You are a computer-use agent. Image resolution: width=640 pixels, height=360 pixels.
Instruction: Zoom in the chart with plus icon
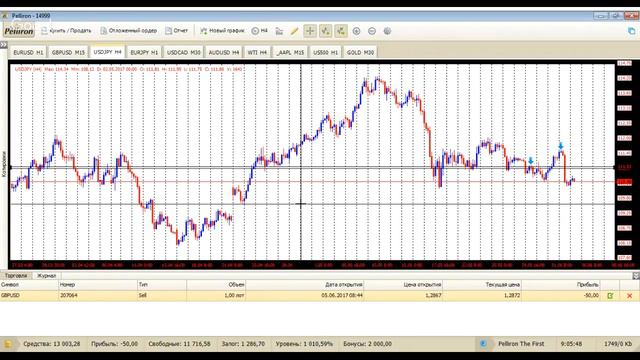coord(356,31)
